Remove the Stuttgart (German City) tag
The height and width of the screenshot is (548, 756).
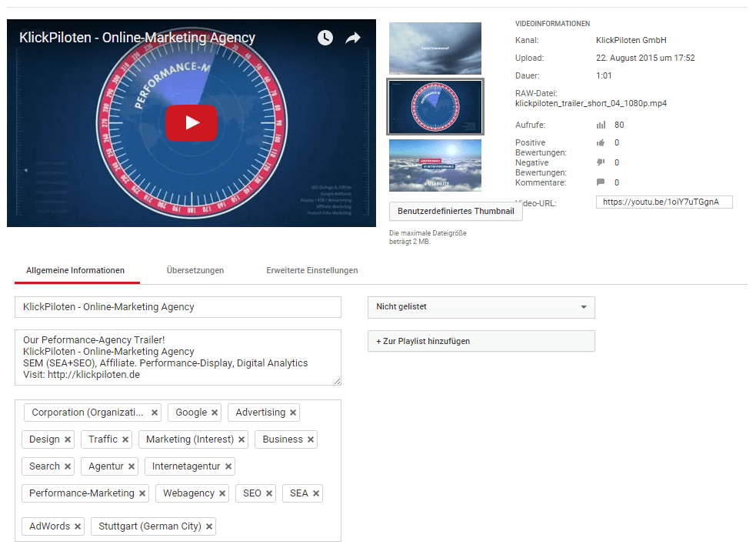pyautogui.click(x=208, y=526)
